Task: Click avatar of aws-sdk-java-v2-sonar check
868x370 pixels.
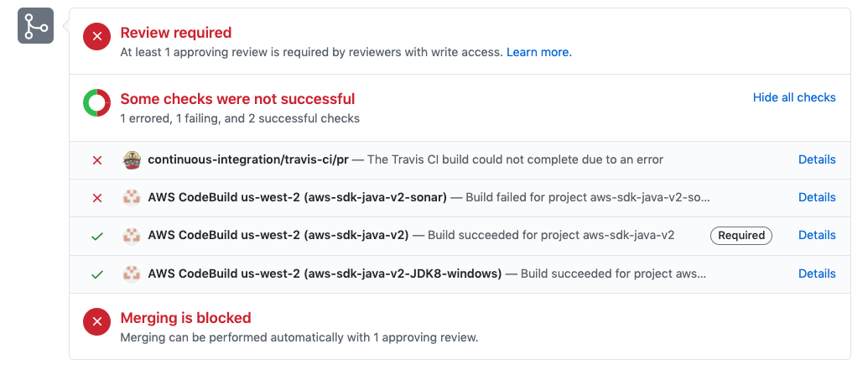Action: click(x=132, y=198)
